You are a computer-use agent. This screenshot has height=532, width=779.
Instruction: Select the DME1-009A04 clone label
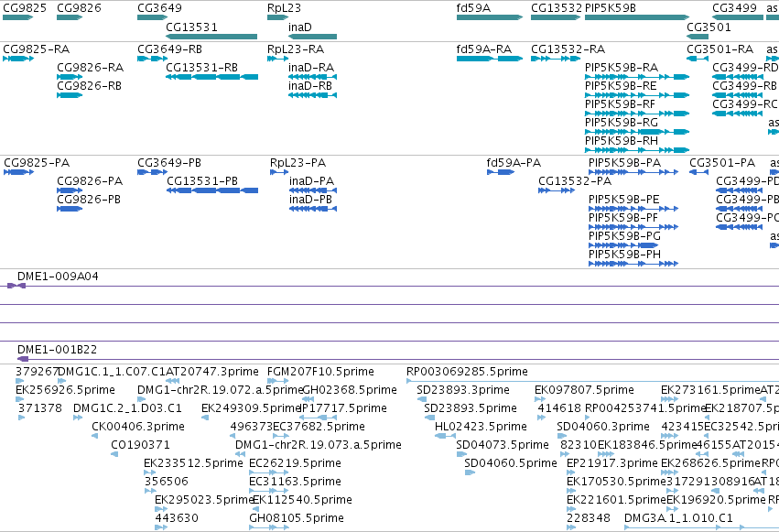[58, 277]
